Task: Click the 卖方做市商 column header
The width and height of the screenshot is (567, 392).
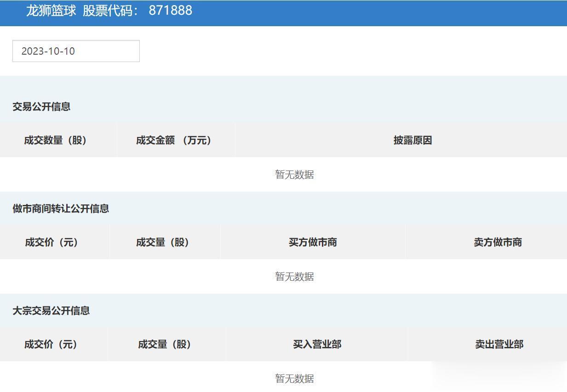Action: pyautogui.click(x=498, y=242)
